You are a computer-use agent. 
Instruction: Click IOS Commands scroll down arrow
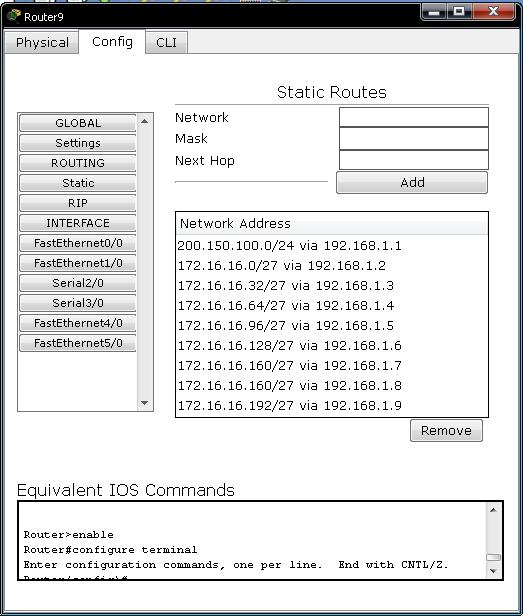tap(494, 571)
